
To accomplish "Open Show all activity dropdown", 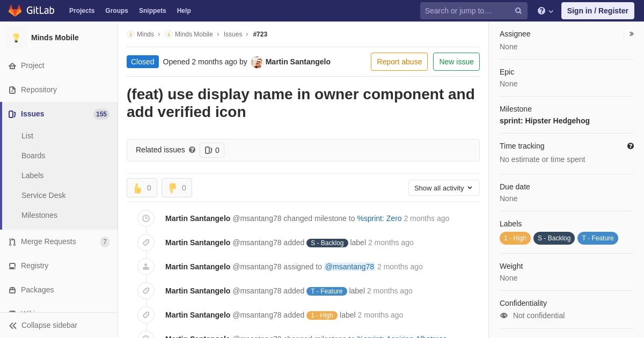I will click(x=444, y=188).
